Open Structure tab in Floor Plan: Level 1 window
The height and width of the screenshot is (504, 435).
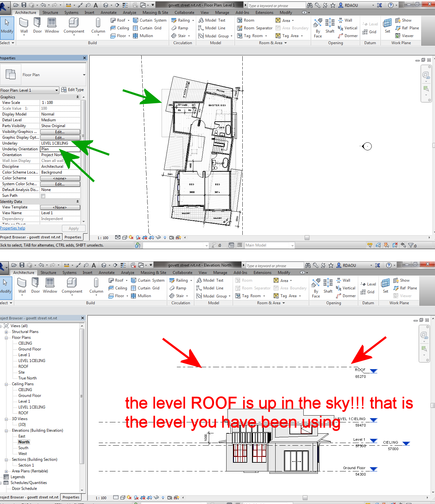click(x=50, y=13)
